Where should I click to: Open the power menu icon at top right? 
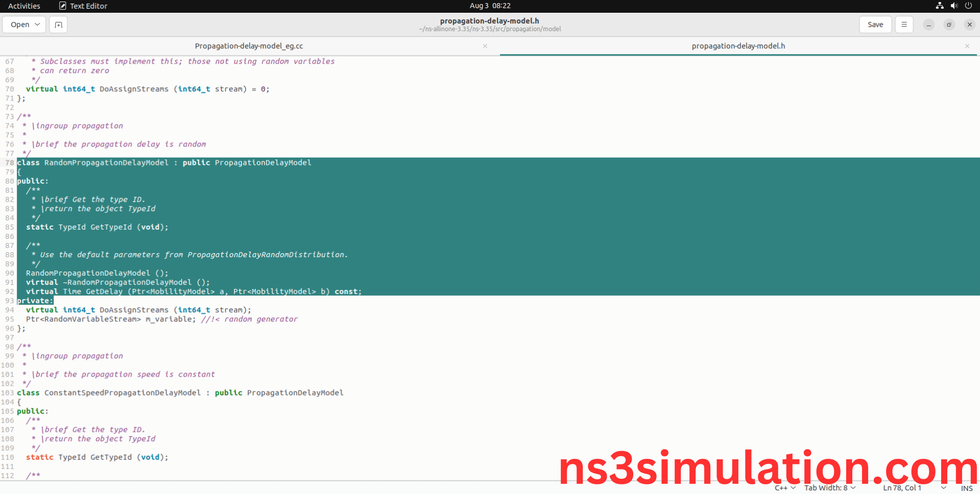tap(968, 6)
